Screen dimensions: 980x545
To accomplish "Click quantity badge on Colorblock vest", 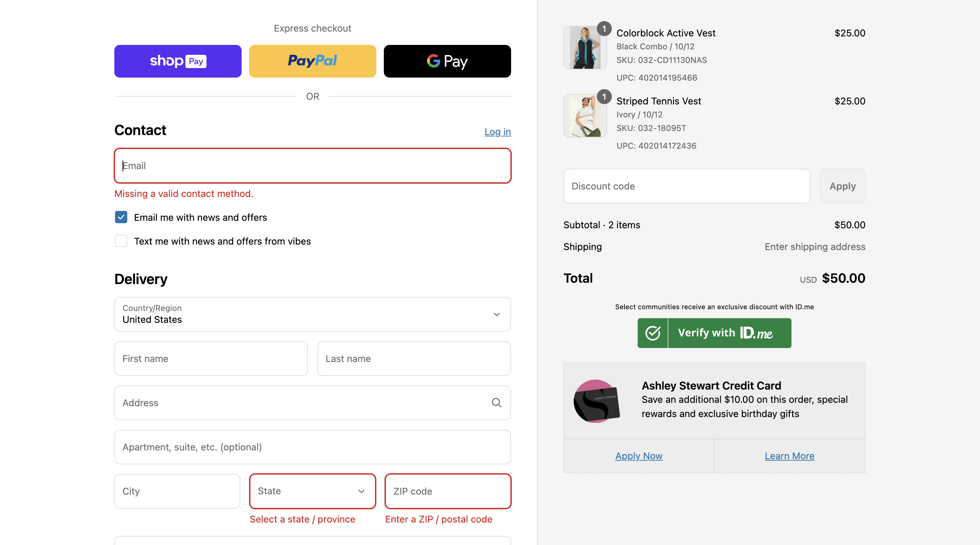I will point(604,29).
